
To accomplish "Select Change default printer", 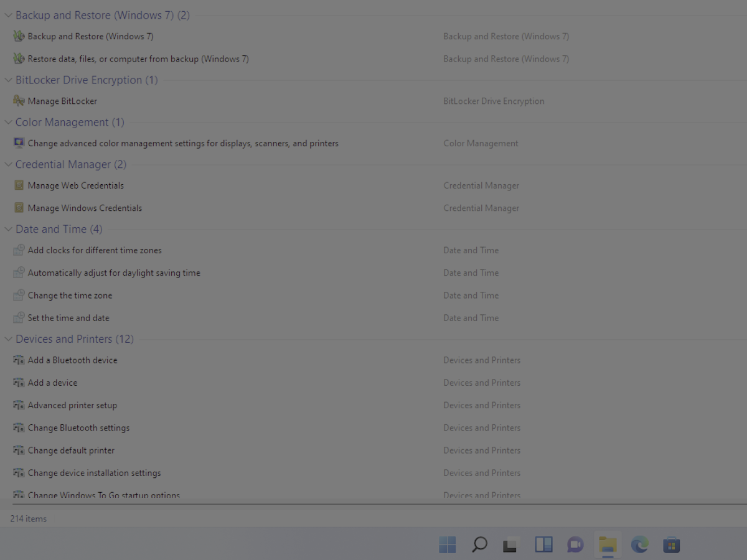I will coord(71,450).
